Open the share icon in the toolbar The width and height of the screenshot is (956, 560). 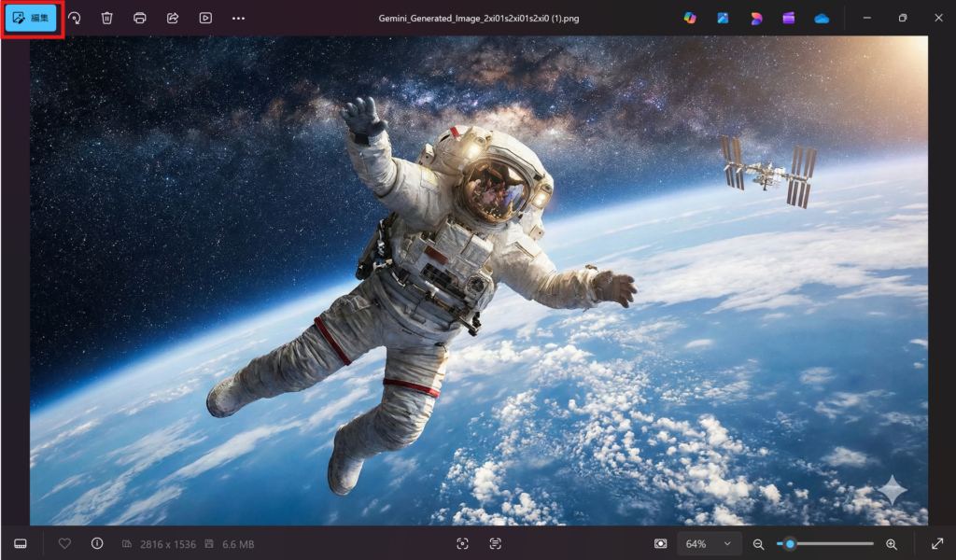point(173,18)
